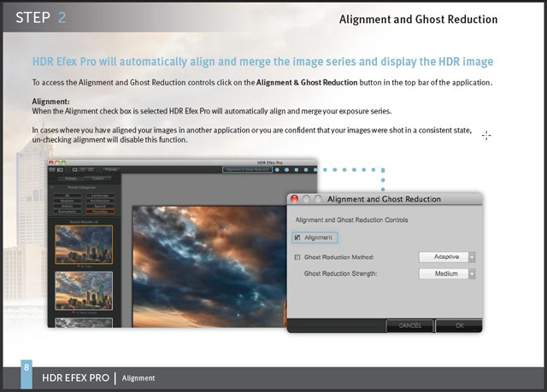Click the Alignment & Ghost Reduction toolbar button

pyautogui.click(x=248, y=170)
